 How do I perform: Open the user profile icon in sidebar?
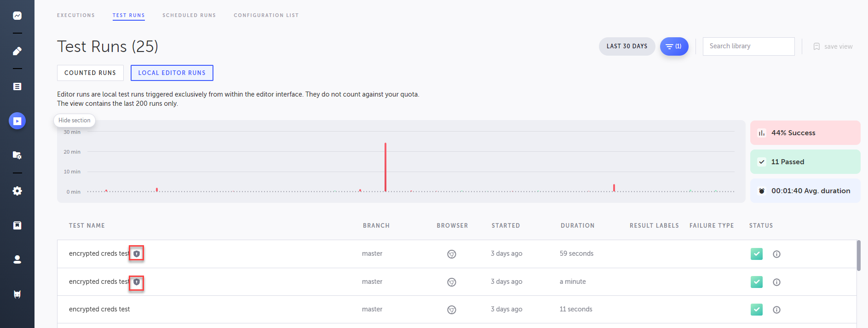[x=17, y=259]
